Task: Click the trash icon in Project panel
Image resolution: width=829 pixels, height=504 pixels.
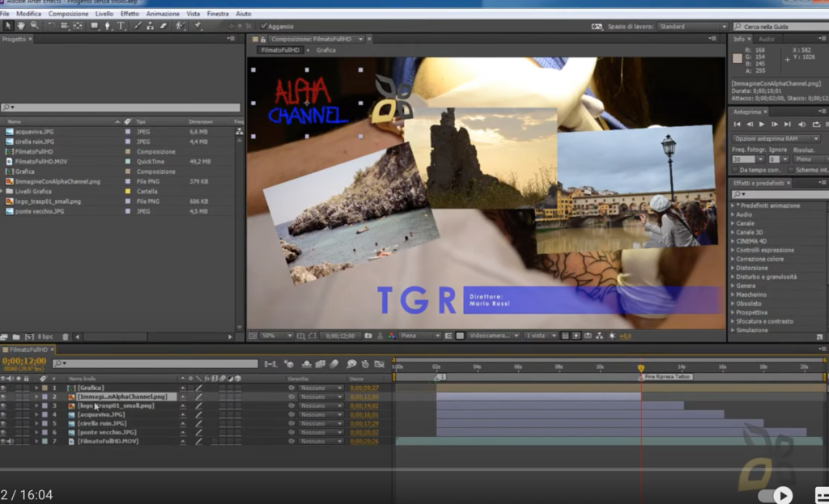Action: click(x=66, y=337)
